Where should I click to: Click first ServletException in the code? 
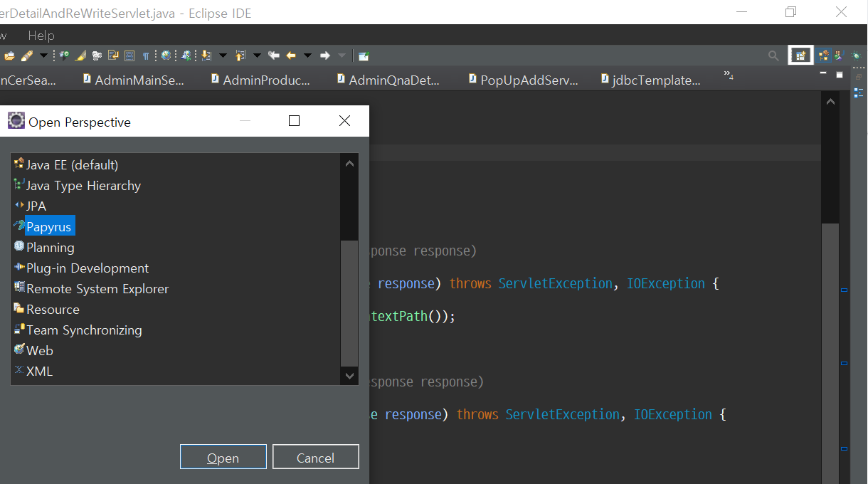click(x=556, y=283)
